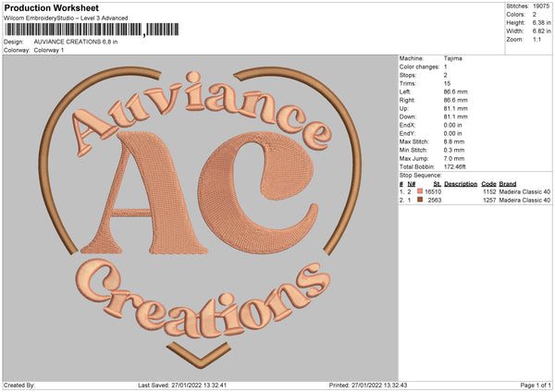Click the Production Worksheet title
Screen dimensions: 555x392
pos(52,8)
